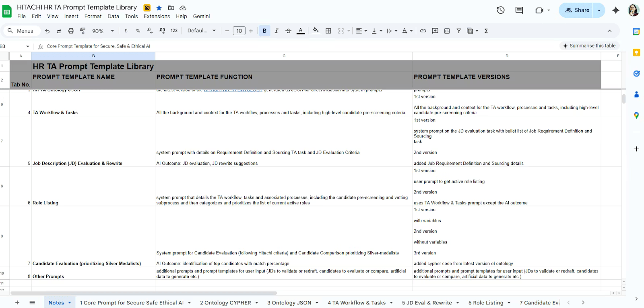Screen dimensions: 644x308
Task: Open all comments icon
Action: (519, 10)
